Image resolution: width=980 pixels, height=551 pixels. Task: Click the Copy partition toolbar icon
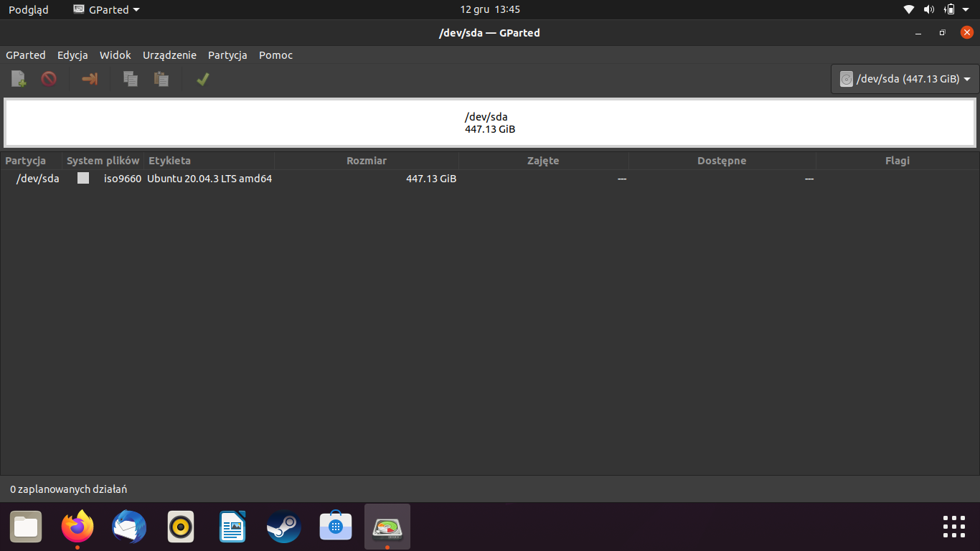[131, 79]
